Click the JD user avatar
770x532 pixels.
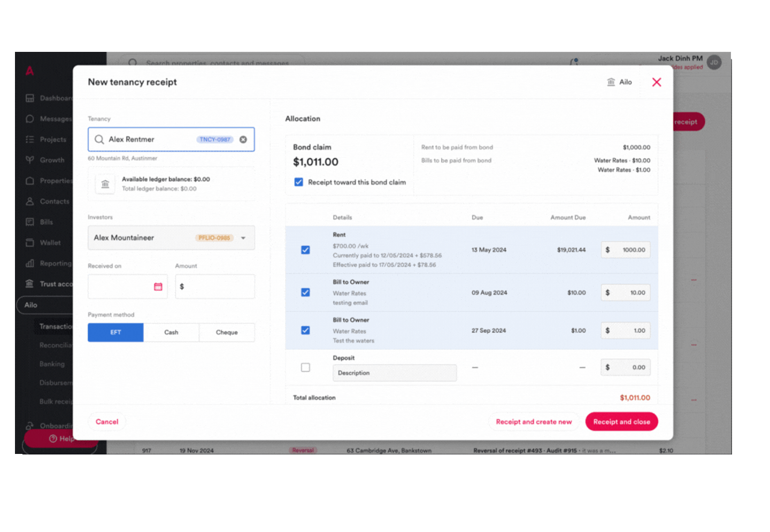pyautogui.click(x=714, y=63)
